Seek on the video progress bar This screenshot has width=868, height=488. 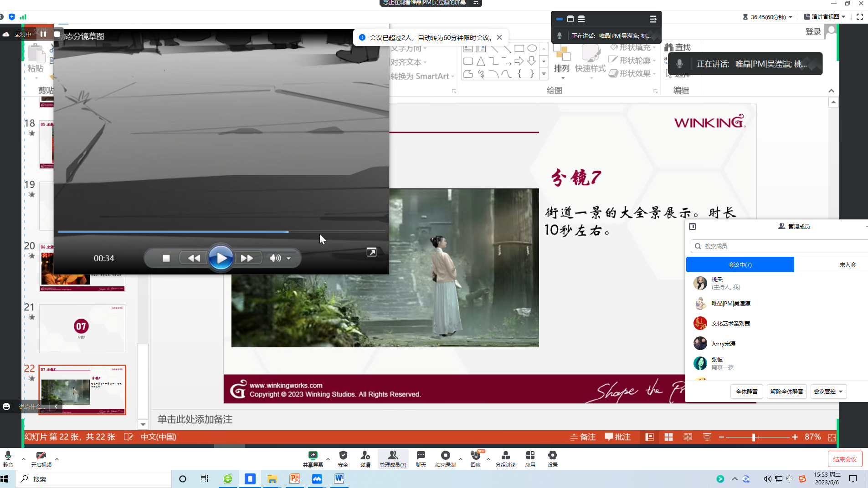pyautogui.click(x=221, y=232)
